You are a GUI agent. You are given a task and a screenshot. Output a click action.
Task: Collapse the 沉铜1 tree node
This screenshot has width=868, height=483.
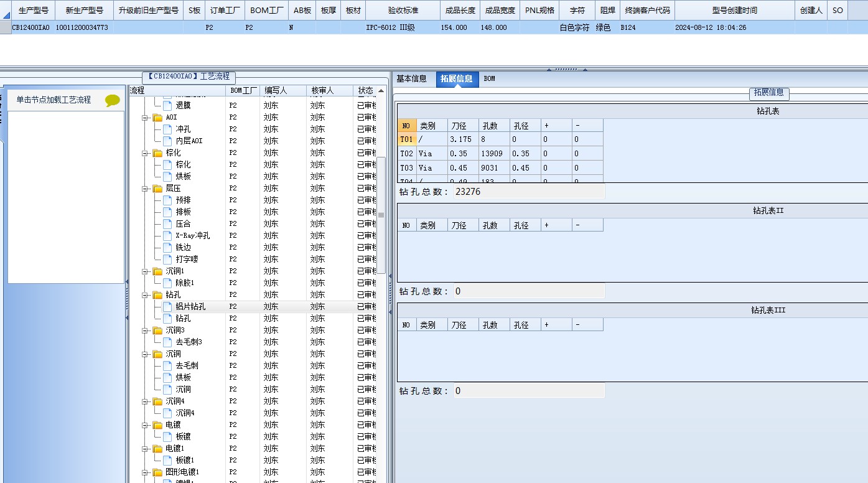click(146, 271)
